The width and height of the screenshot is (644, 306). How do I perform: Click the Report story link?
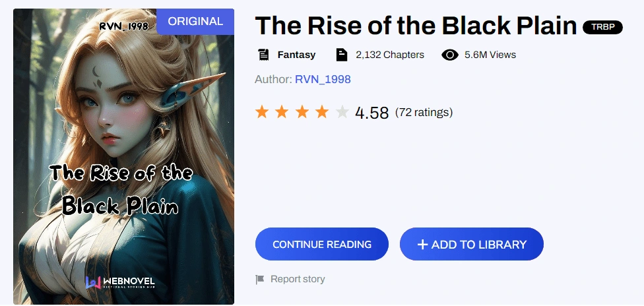(x=298, y=279)
